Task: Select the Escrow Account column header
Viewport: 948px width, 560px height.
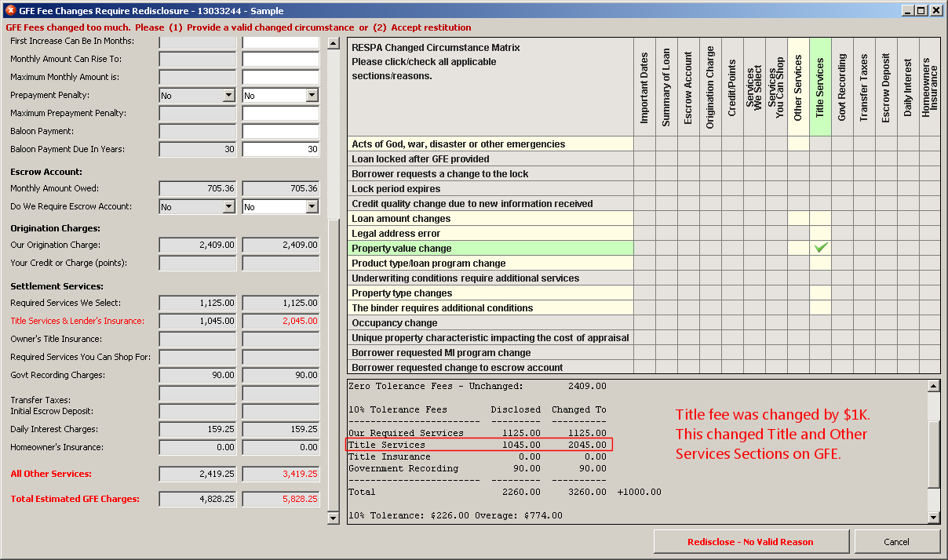Action: point(689,87)
